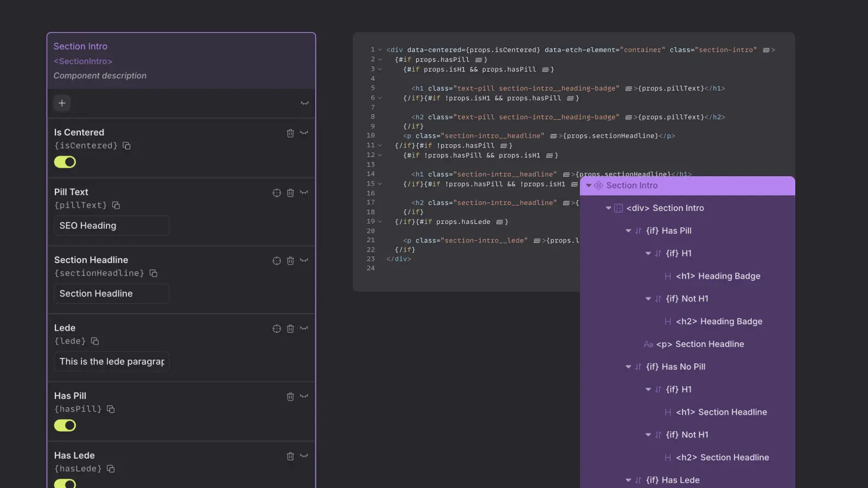This screenshot has height=488, width=868.
Task: Collapse the {if} Has Pill node
Action: click(628, 231)
